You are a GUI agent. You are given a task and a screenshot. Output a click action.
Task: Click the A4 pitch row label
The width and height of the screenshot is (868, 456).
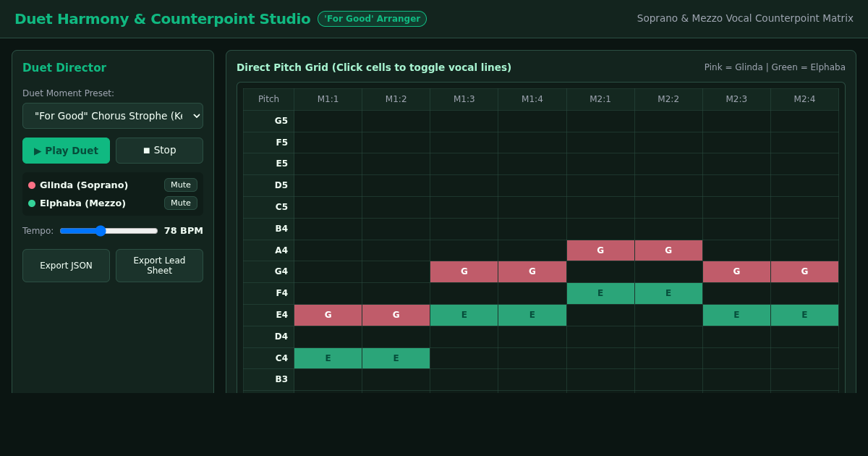268,250
